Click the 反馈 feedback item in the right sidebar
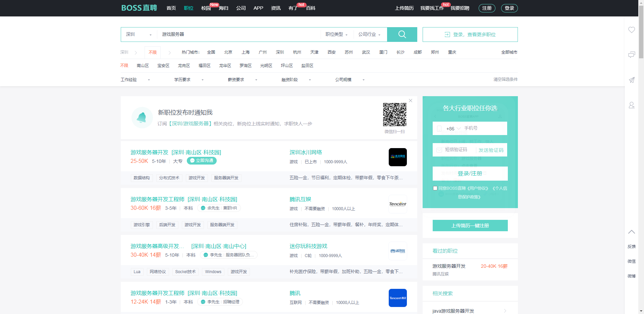Image resolution: width=644 pixels, height=314 pixels. 632,247
